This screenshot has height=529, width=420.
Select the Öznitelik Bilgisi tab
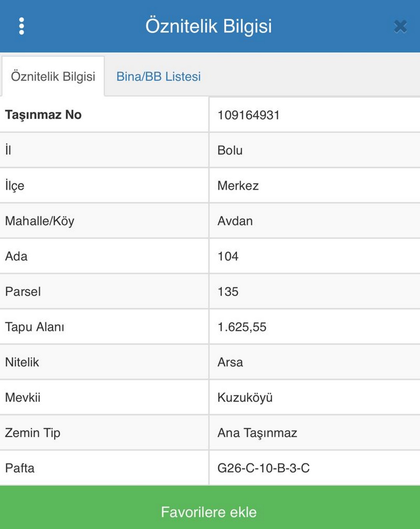tap(53, 76)
